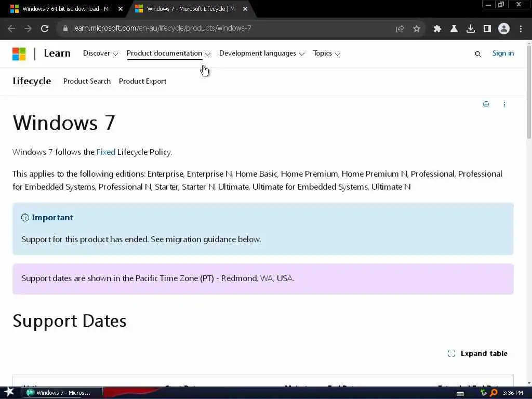Open the article more-actions vertical dots
Image resolution: width=532 pixels, height=399 pixels.
click(x=504, y=104)
